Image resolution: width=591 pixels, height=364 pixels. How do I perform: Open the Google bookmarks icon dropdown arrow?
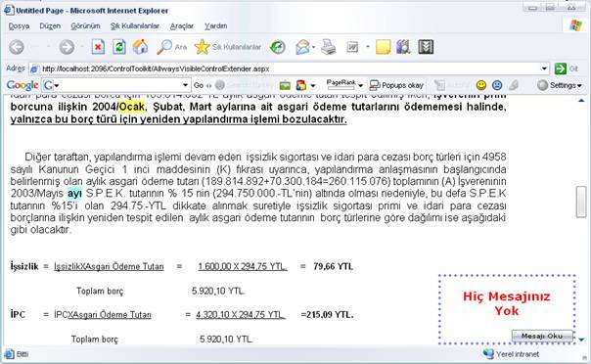click(x=312, y=86)
